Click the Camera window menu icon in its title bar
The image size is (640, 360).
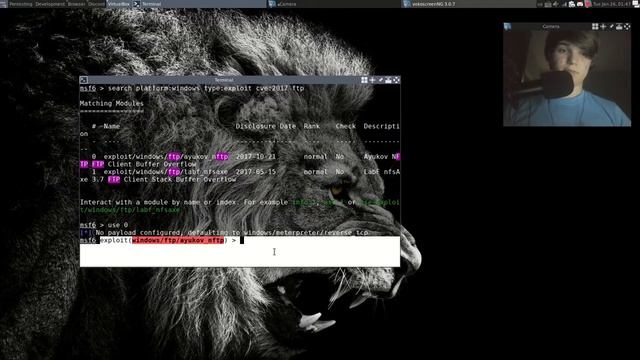pos(507,27)
